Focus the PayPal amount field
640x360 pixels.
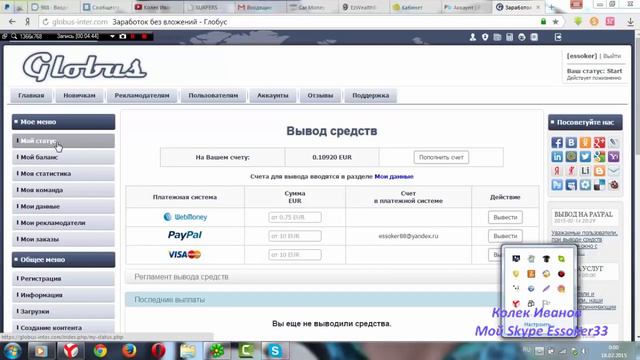point(295,236)
